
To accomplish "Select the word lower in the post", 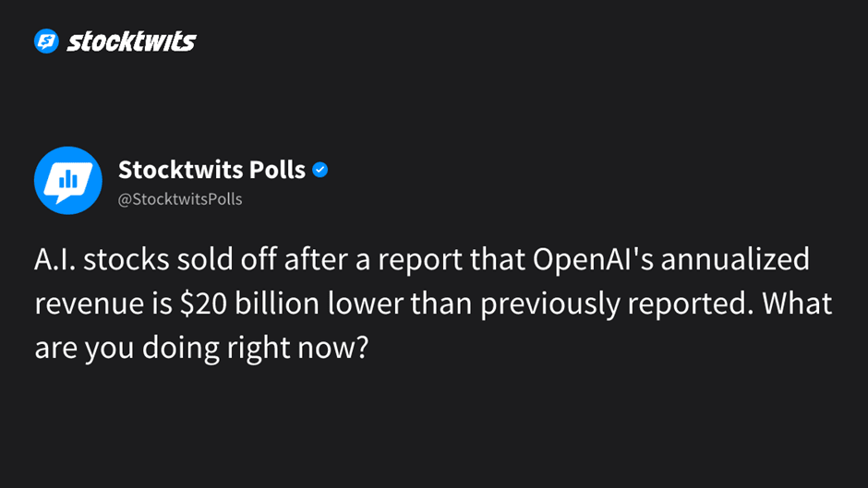I will tap(366, 304).
